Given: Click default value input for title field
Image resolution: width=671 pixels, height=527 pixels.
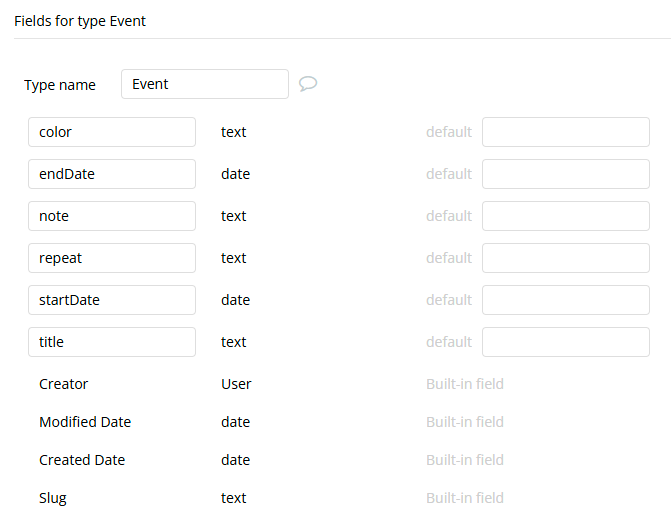Looking at the screenshot, I should (565, 342).
